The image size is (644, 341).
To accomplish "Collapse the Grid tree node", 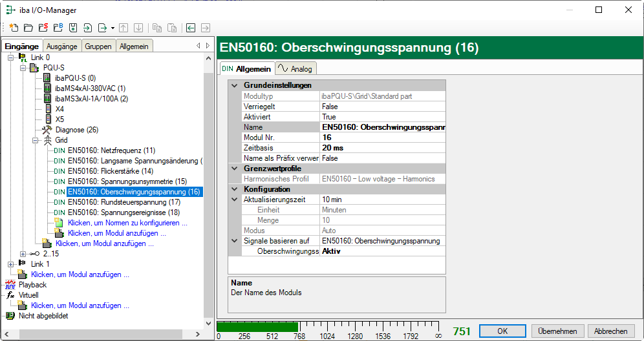I will [36, 140].
